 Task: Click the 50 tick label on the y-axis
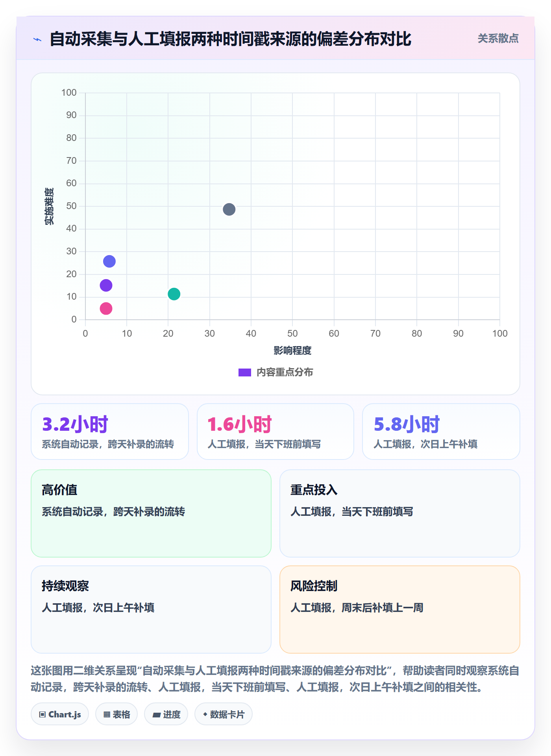[71, 206]
